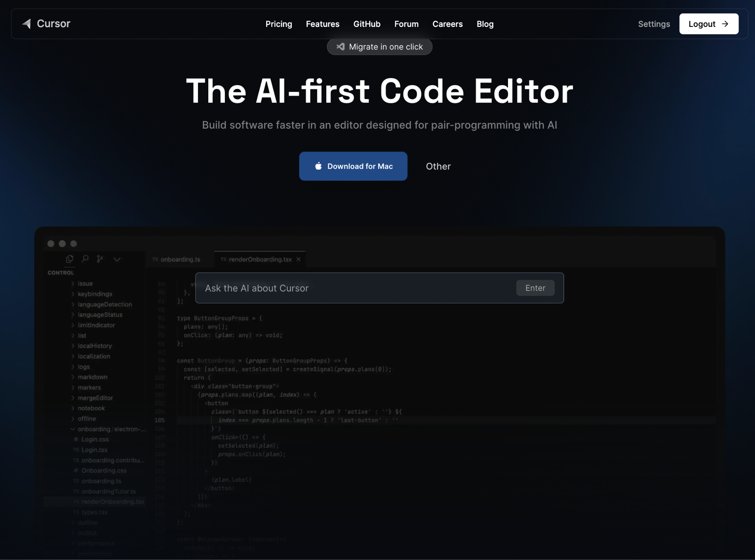Expand the localization folder
Image resolution: width=755 pixels, height=560 pixels.
90,356
